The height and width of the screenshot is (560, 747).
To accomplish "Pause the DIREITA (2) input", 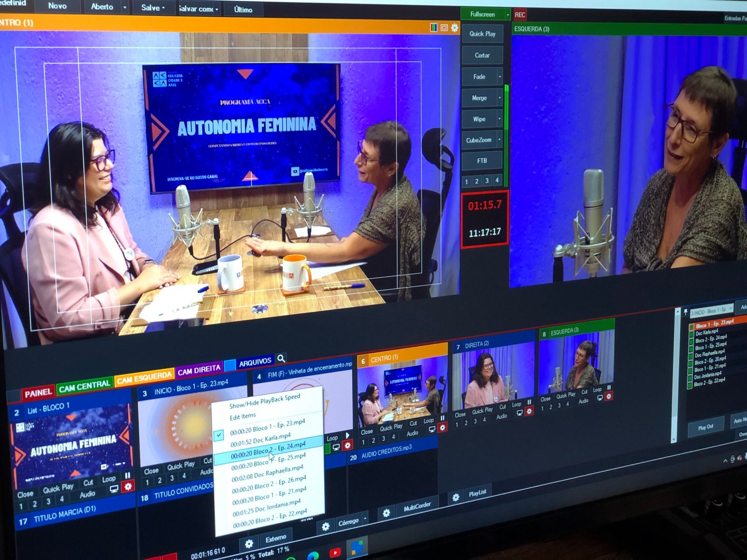I will pos(529,402).
